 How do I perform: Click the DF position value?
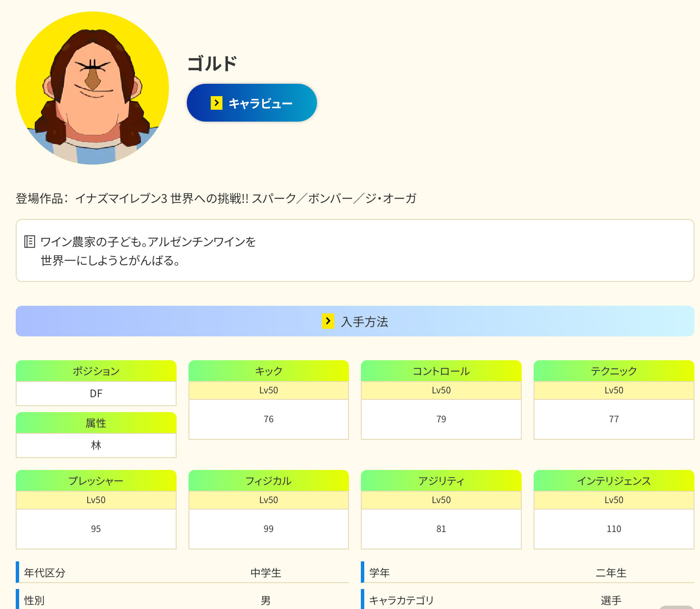click(x=96, y=393)
